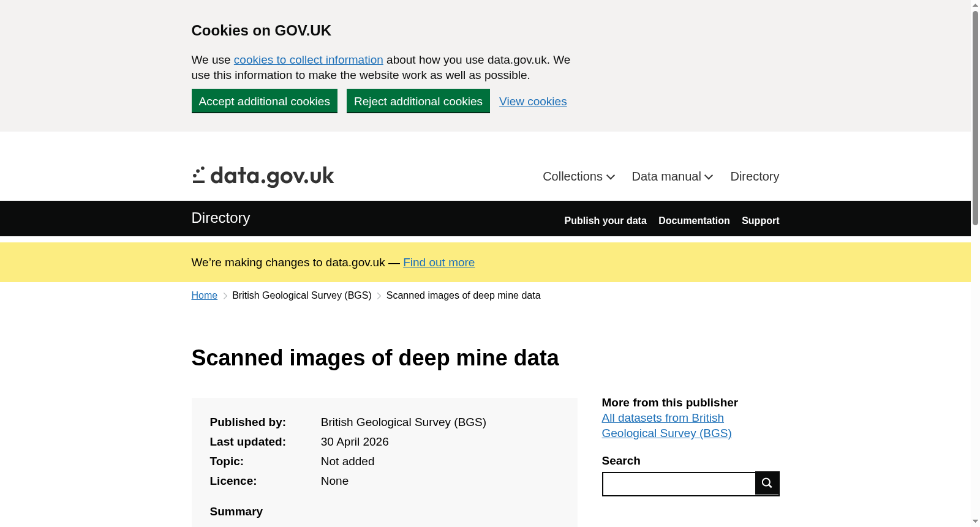
Task: Click the data.gov.uk logo
Action: (263, 176)
